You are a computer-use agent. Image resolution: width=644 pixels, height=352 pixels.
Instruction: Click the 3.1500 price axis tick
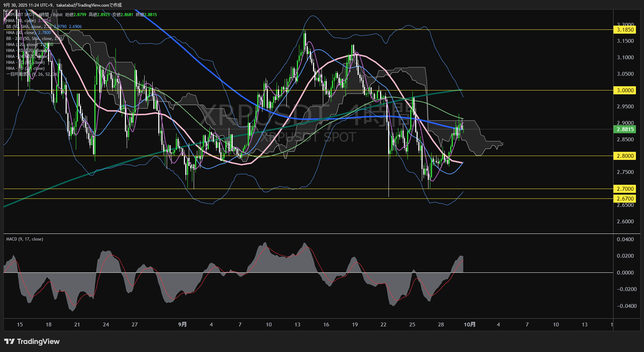tap(625, 41)
